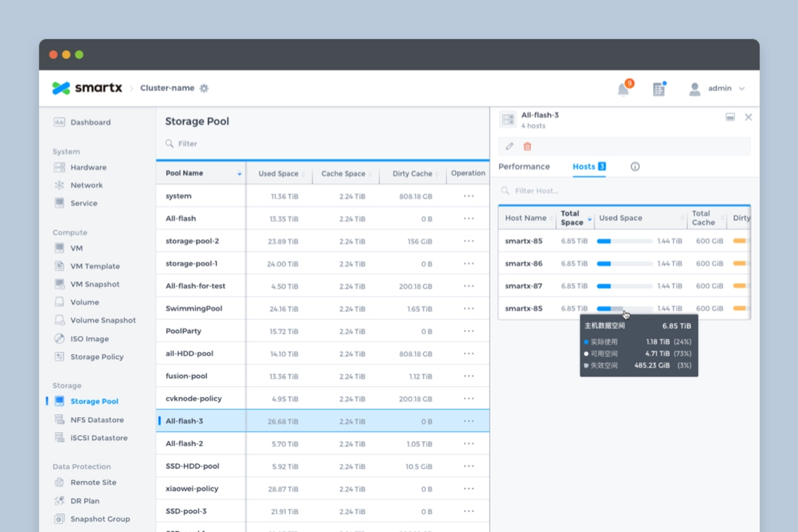The height and width of the screenshot is (532, 798).
Task: Click the edit pencil icon for All-flash-3
Action: pyautogui.click(x=510, y=146)
